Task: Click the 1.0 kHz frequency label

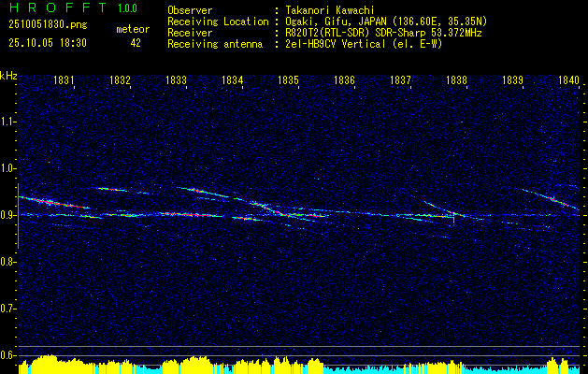Action: [7, 169]
